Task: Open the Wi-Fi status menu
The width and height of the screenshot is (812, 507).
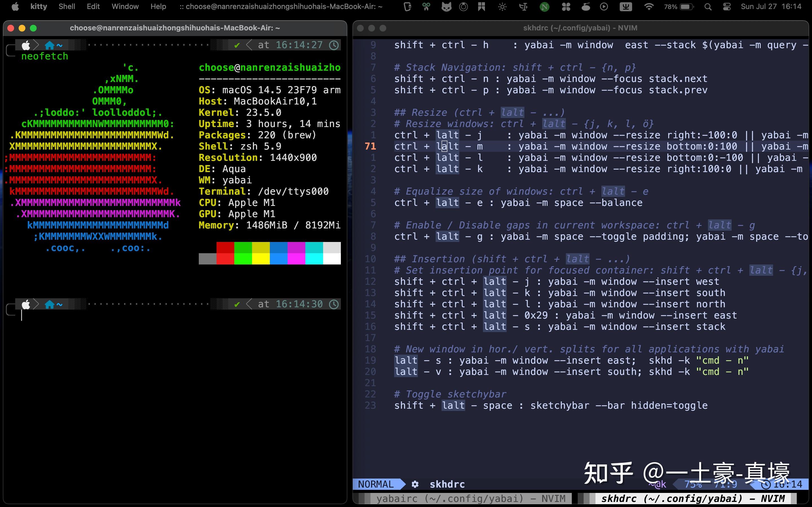Action: coord(649,7)
